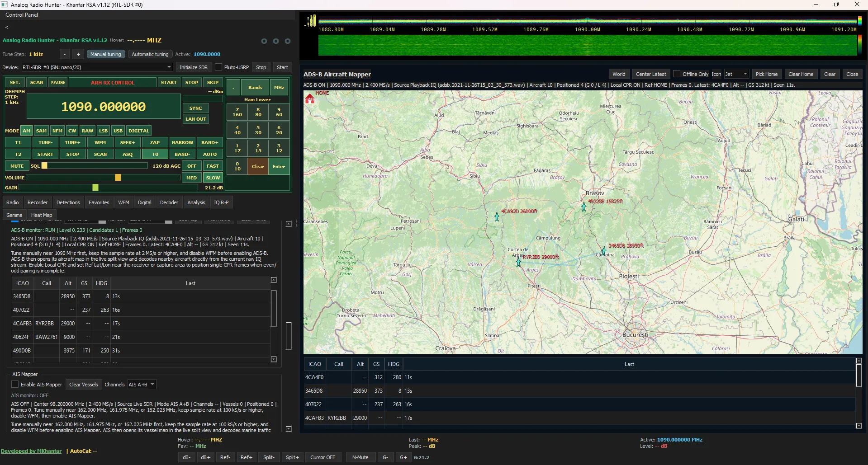Click BAW2761 callsign in left aircraft table

tap(47, 337)
